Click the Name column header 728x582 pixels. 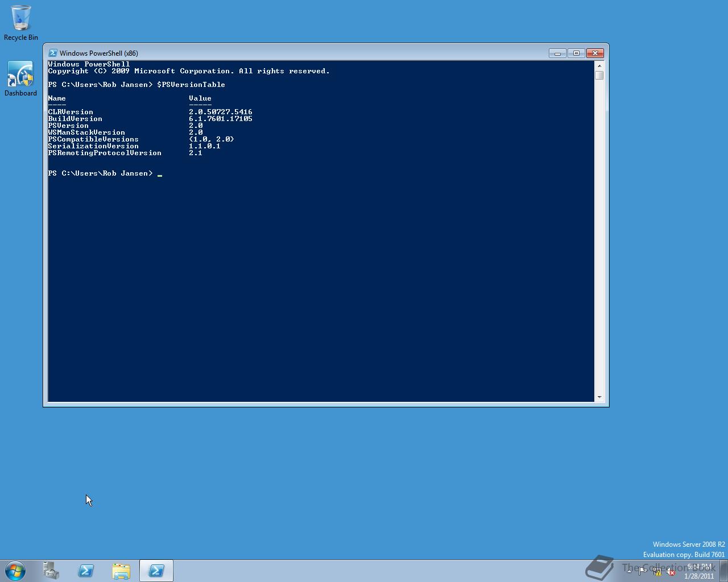pos(57,98)
